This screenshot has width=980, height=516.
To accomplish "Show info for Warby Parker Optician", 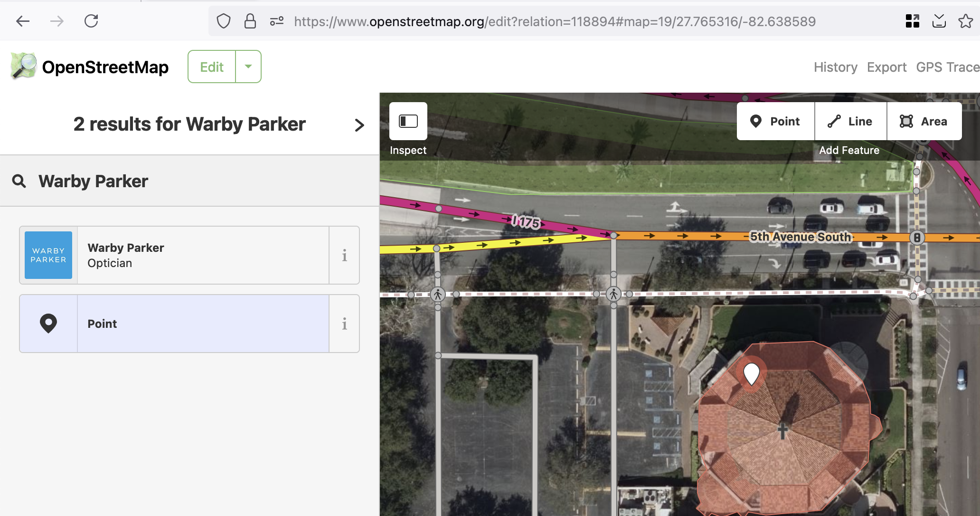I will [x=344, y=255].
